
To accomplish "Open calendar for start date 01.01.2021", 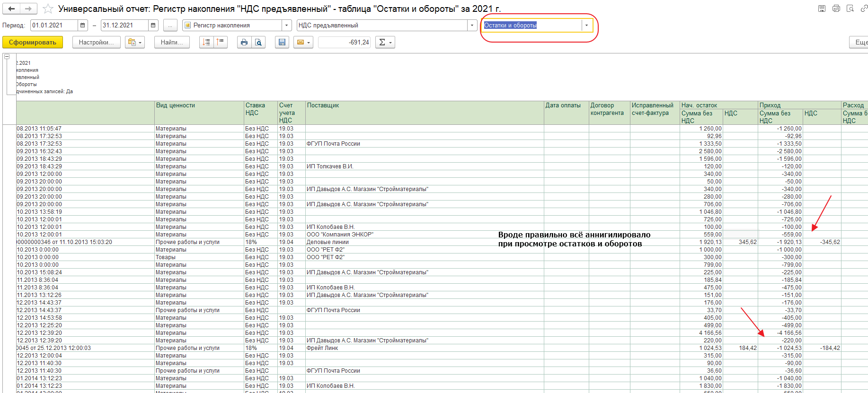I will pos(83,26).
